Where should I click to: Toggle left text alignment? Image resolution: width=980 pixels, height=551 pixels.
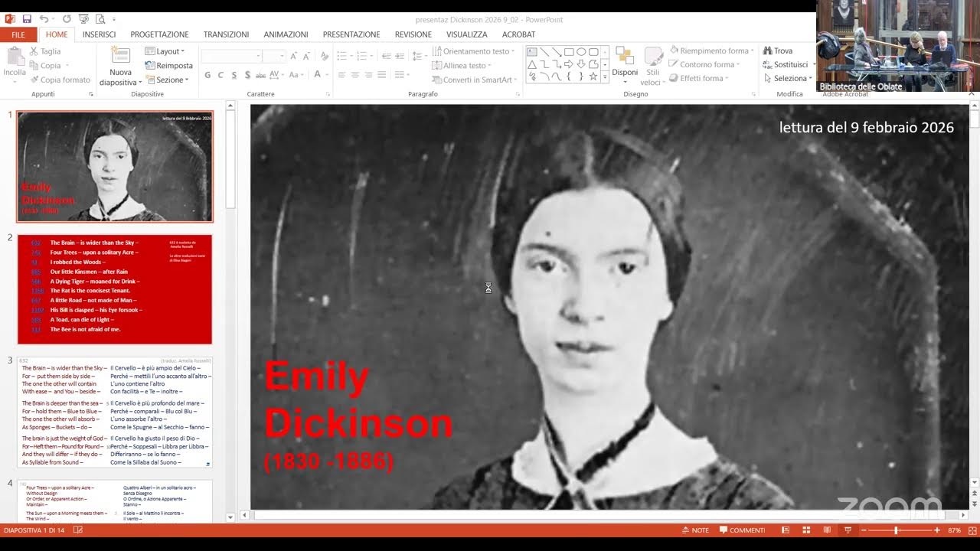(341, 75)
